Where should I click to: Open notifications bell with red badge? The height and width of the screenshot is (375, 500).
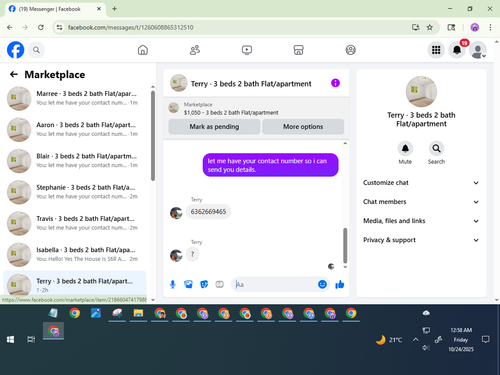(x=457, y=50)
